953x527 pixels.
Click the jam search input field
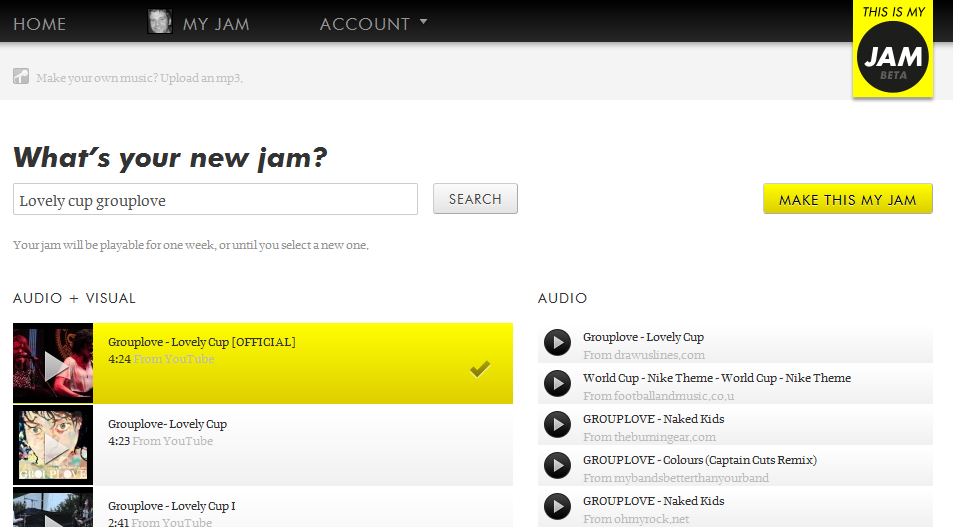click(215, 199)
